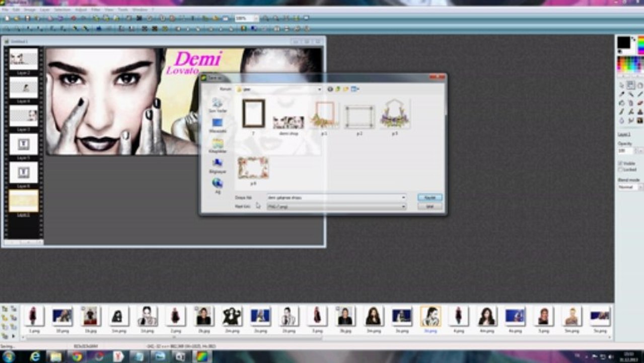Viewport: 644px width, 363px height.
Task: Open the View menu dropdown in dialog
Action: [x=355, y=89]
